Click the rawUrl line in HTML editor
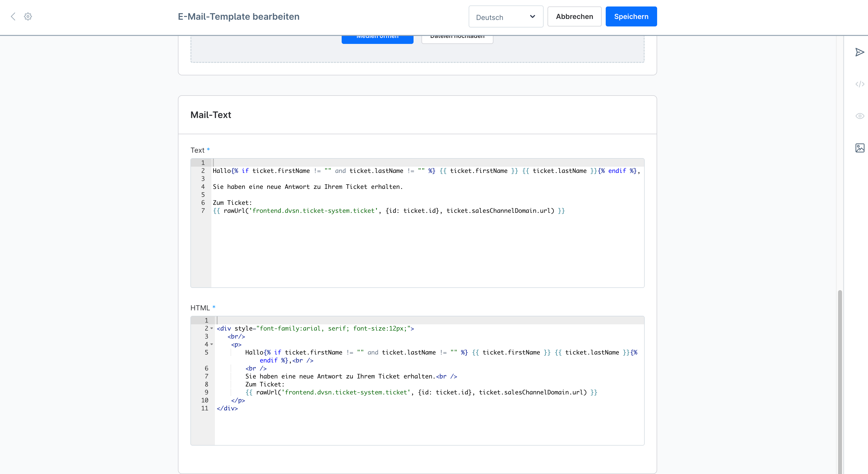The width and height of the screenshot is (868, 474). coord(421,392)
